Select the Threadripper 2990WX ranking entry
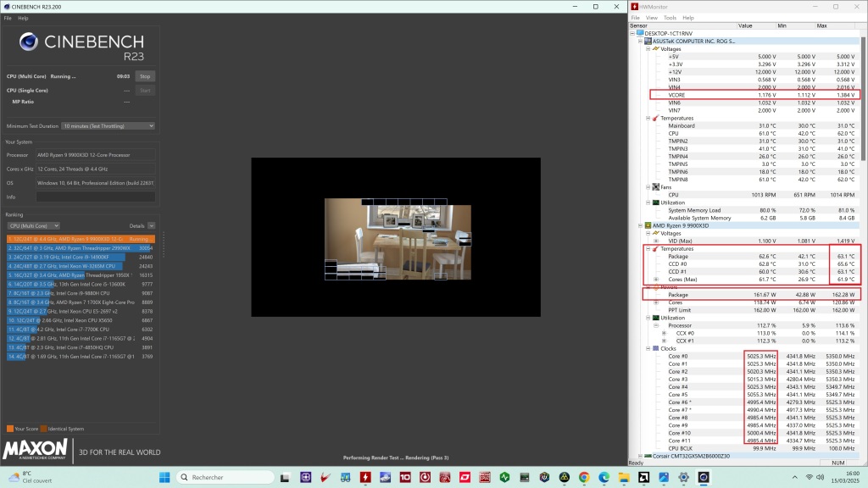 [81, 248]
